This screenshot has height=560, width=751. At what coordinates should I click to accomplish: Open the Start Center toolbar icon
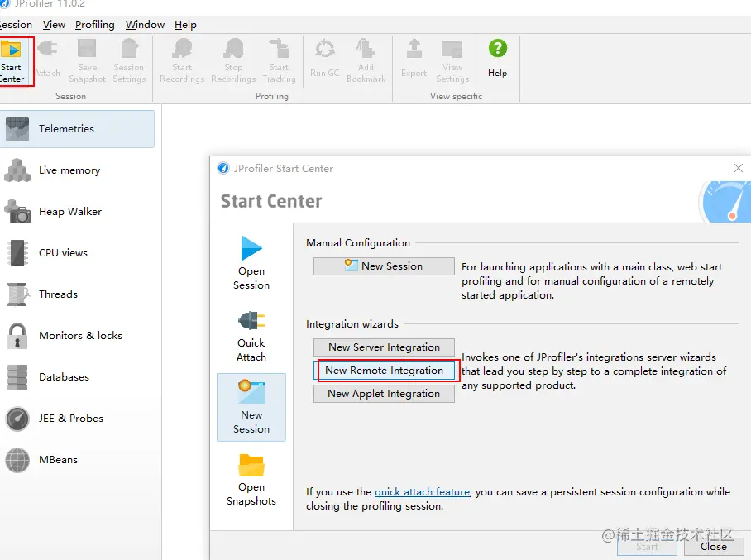click(12, 61)
